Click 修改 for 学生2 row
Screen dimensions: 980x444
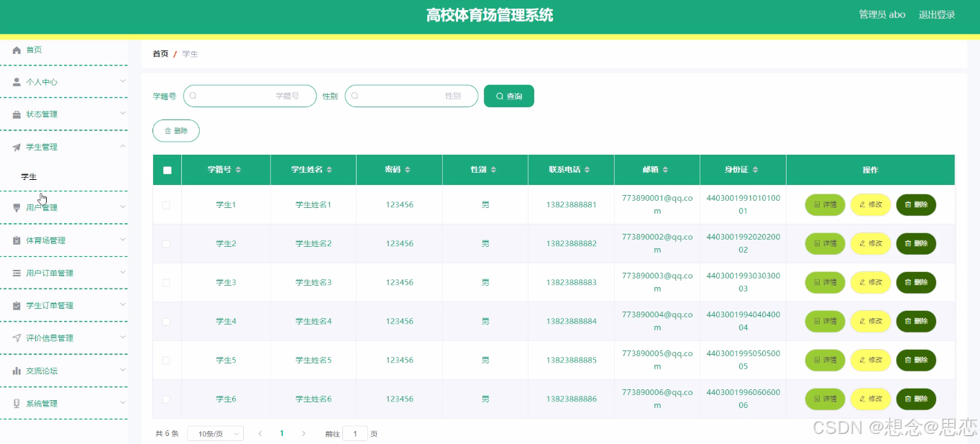coord(871,244)
